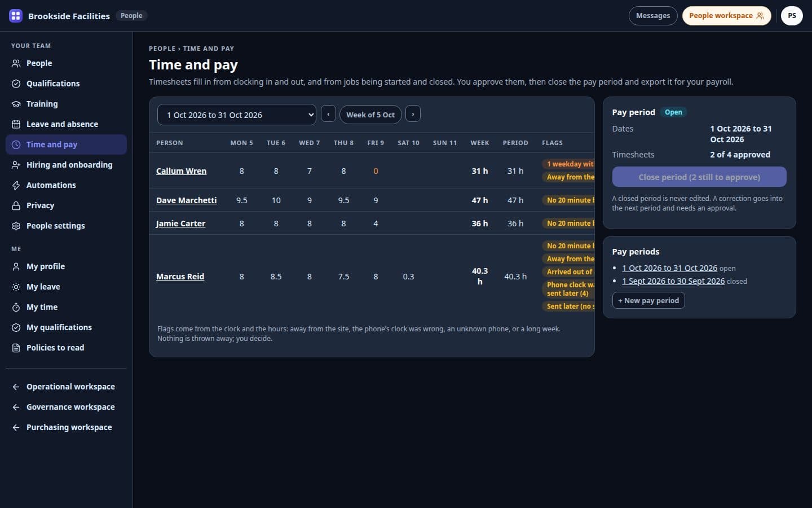
Task: Click the Brookside Facilities logo icon
Action: pos(16,16)
